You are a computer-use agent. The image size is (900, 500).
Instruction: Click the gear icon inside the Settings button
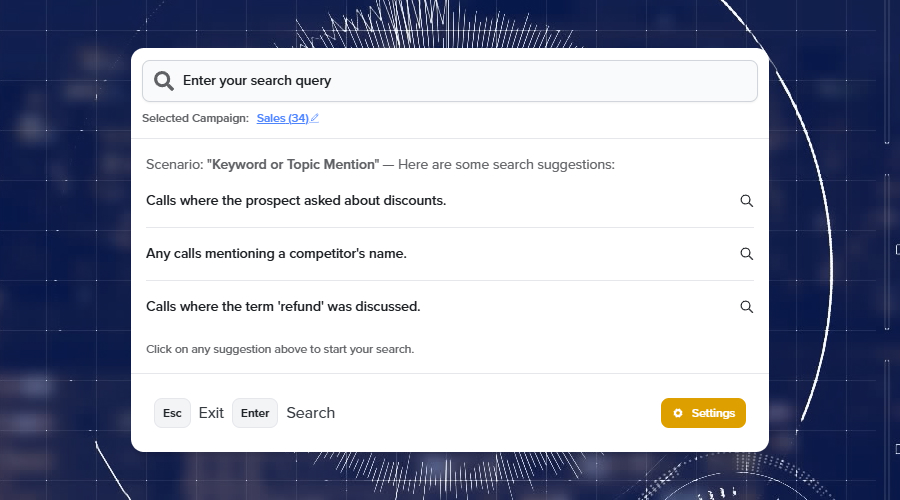[678, 413]
